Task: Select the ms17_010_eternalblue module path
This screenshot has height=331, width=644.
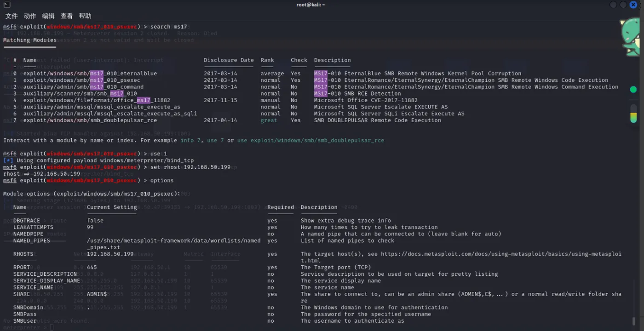Action: click(x=90, y=74)
